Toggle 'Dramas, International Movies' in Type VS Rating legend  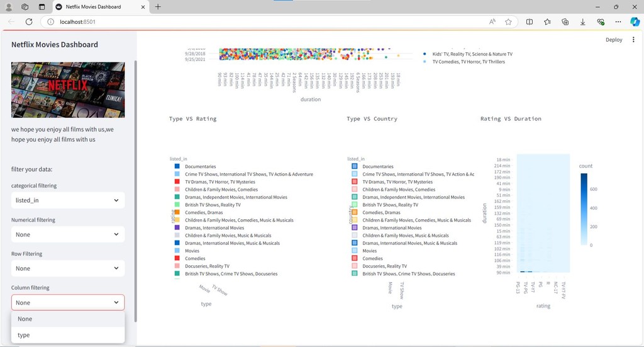click(x=214, y=228)
